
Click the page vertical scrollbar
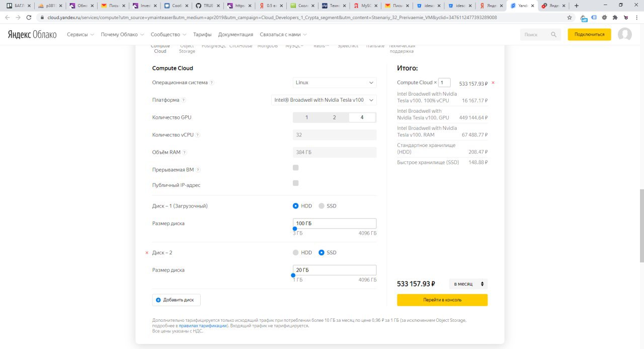coord(641,226)
